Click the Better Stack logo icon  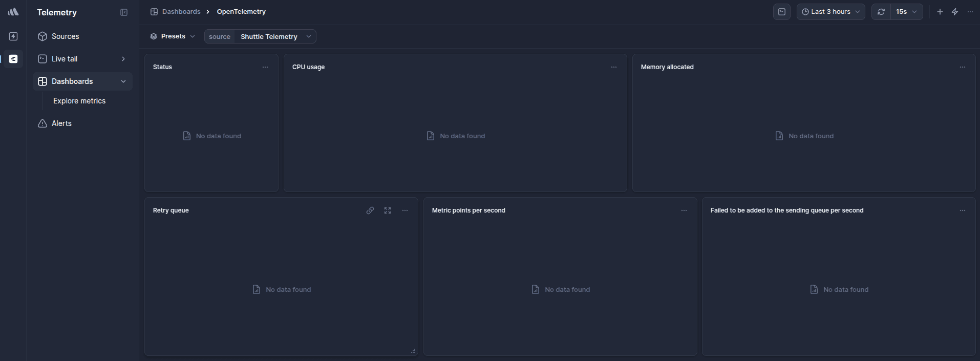[13, 12]
